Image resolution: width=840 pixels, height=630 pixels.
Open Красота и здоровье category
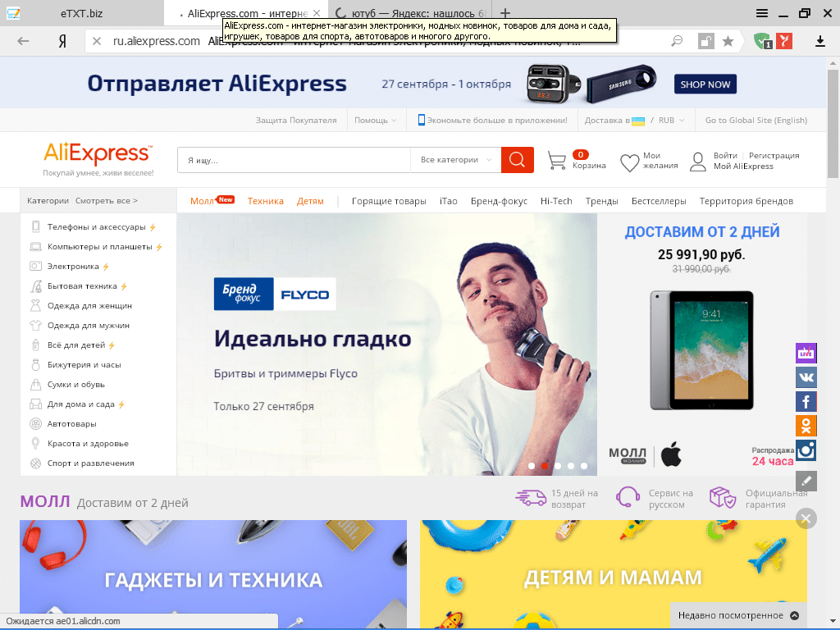click(x=88, y=444)
